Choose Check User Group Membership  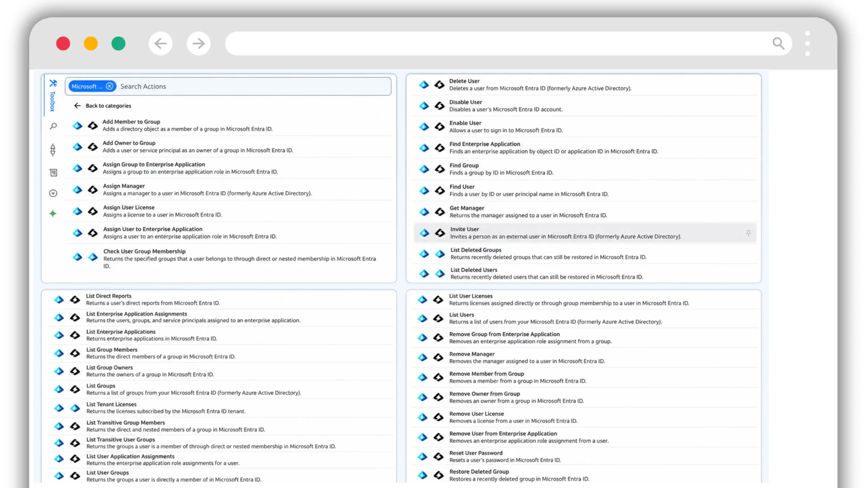(x=228, y=259)
